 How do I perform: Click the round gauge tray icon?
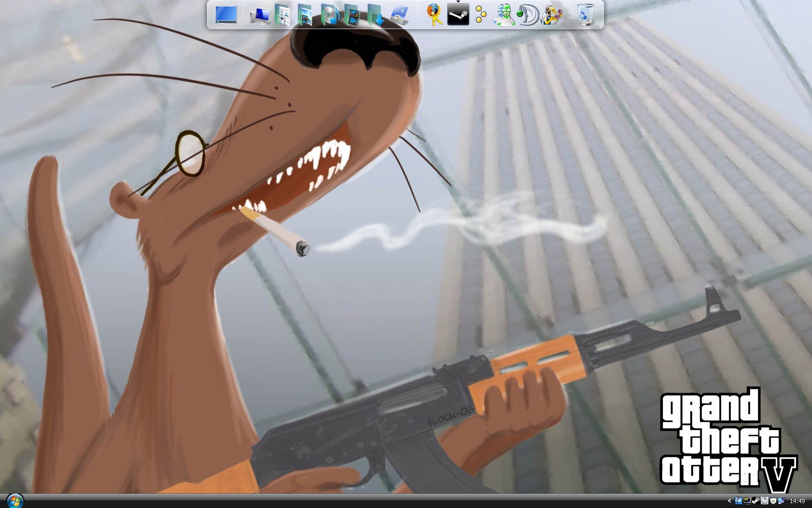(x=764, y=501)
